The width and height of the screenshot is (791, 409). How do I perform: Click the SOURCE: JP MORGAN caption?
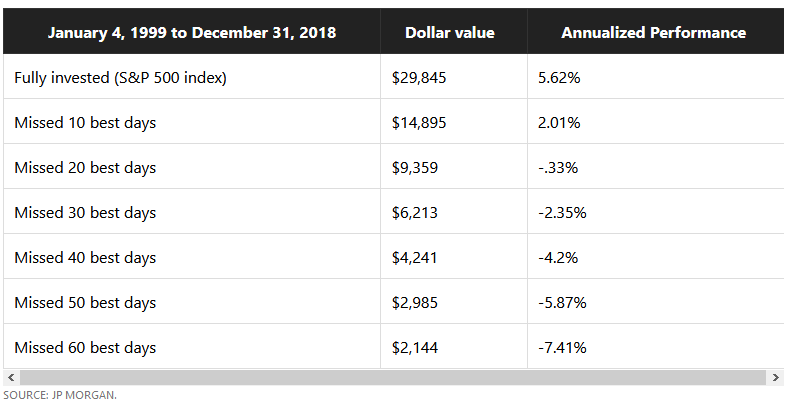click(60, 396)
